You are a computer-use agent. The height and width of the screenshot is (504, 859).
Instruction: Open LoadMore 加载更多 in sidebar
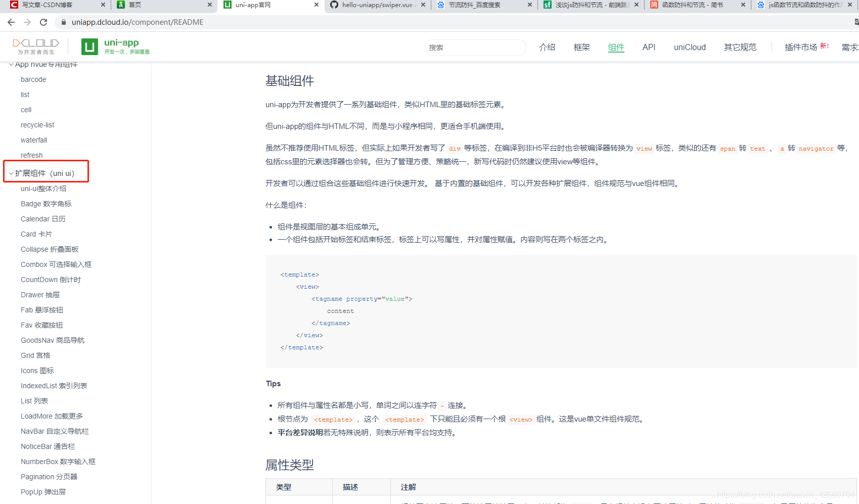click(52, 416)
